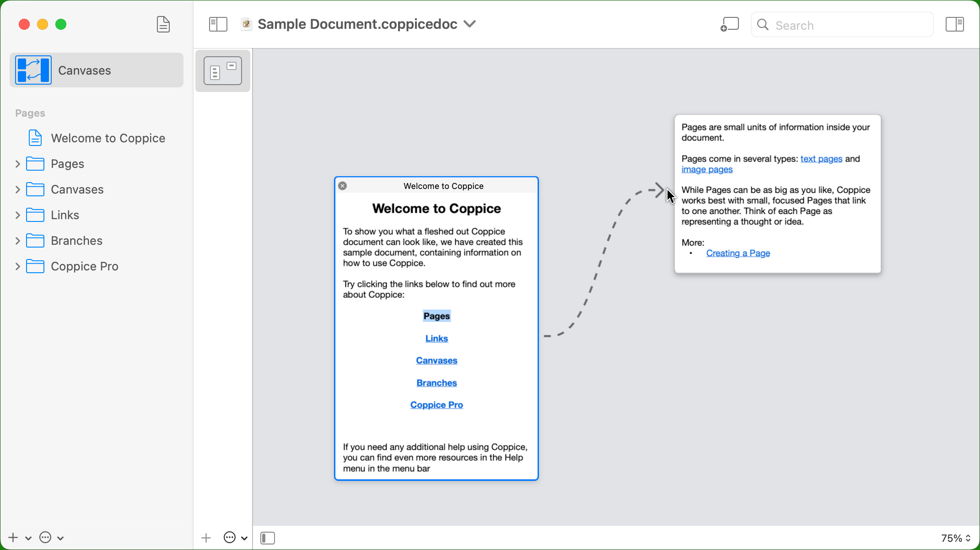
Task: Expand the Coppice Pro folder
Action: click(17, 266)
